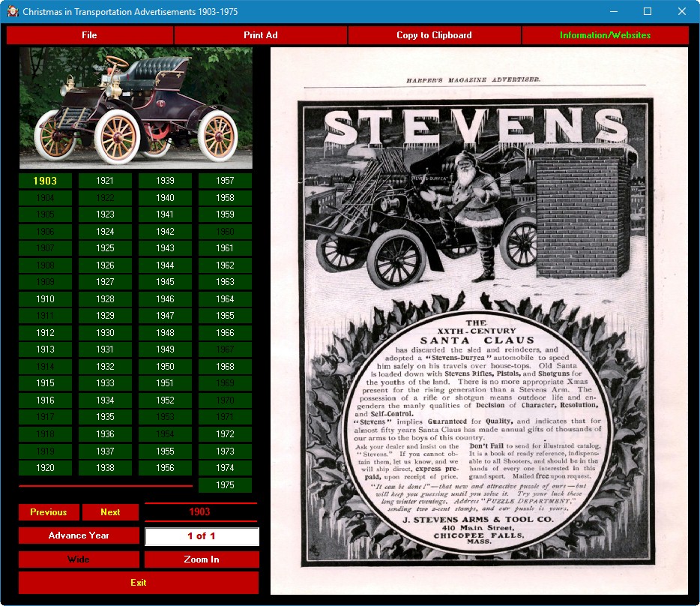Open ads for 1956
This screenshot has width=700, height=606.
(165, 468)
